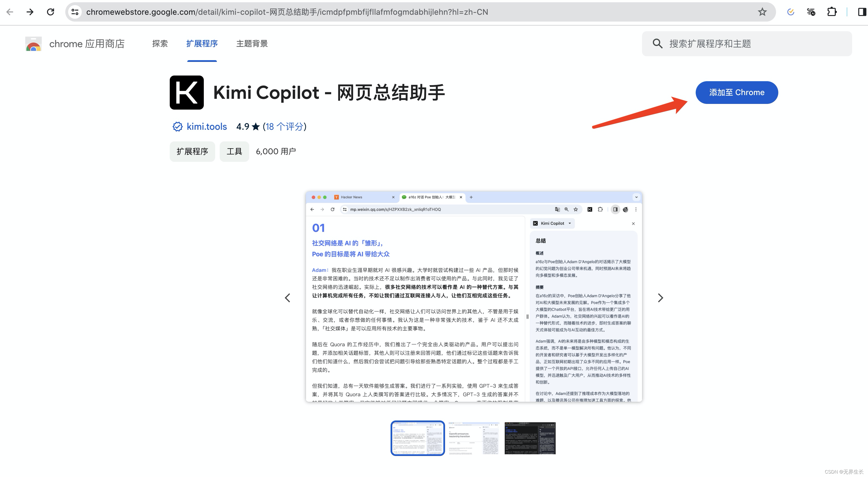Select the first screenshot thumbnail
Image resolution: width=868 pixels, height=477 pixels.
click(418, 438)
